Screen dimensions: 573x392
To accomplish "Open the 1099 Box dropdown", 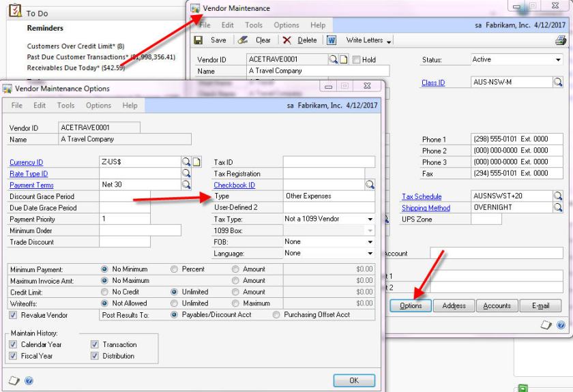I will pyautogui.click(x=370, y=230).
